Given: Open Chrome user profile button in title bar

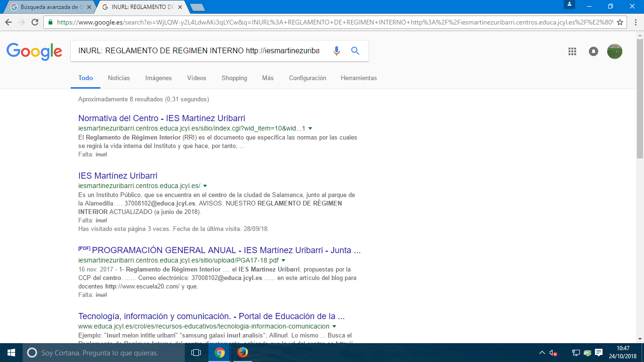Looking at the screenshot, I should pyautogui.click(x=570, y=4).
